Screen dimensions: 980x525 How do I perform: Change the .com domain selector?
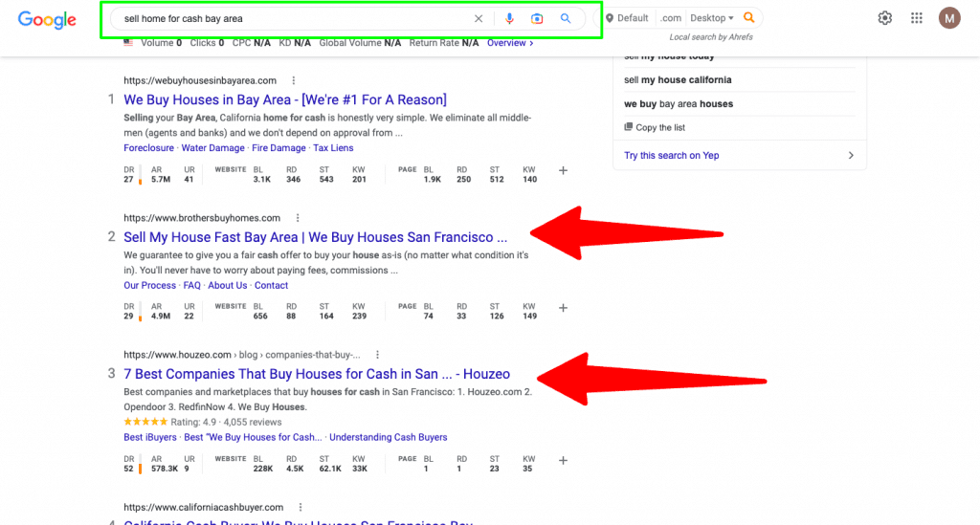coord(670,18)
